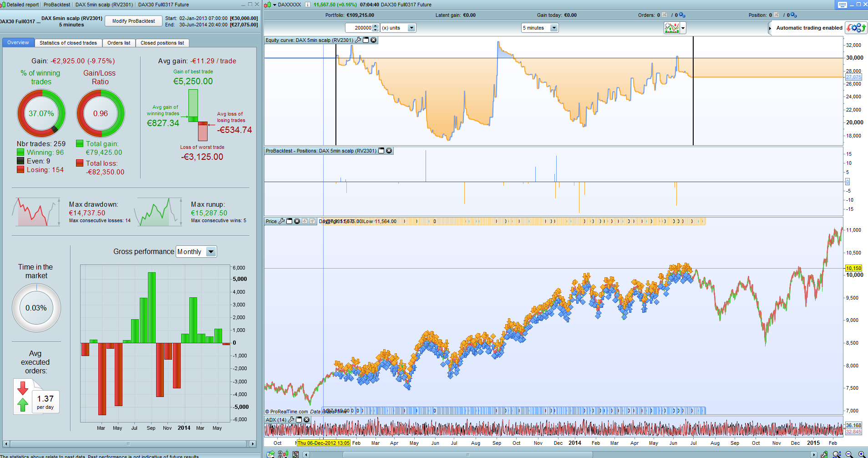
Task: Maximize the Price chart panel
Action: coord(289,221)
